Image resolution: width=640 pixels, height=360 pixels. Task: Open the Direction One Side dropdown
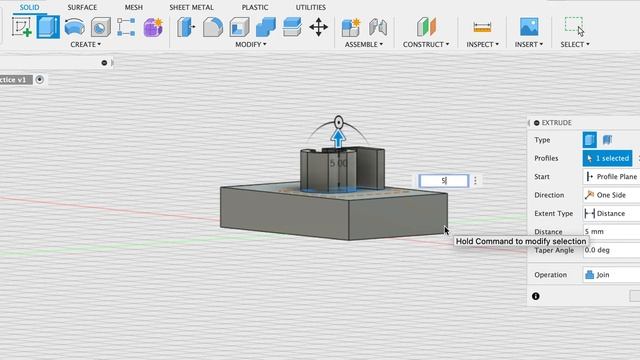[x=611, y=195]
